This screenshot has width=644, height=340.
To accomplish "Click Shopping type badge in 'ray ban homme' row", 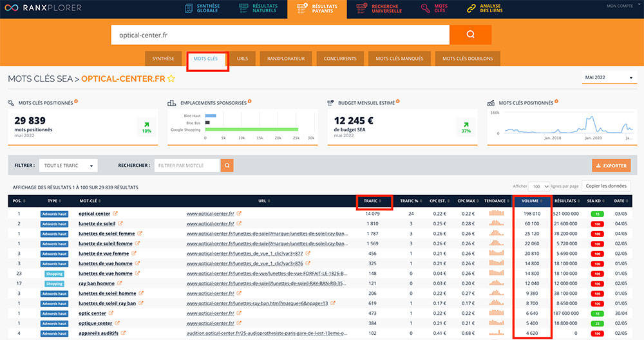I will 54,284.
